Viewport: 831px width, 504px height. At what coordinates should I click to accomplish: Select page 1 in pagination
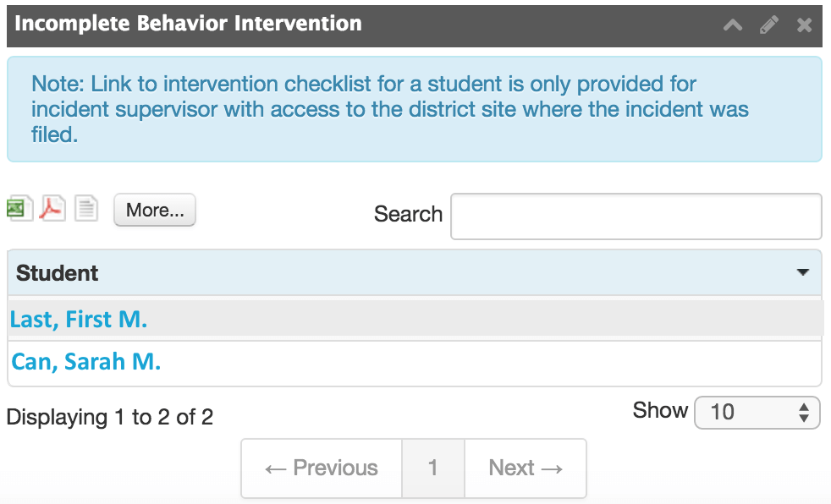[433, 468]
